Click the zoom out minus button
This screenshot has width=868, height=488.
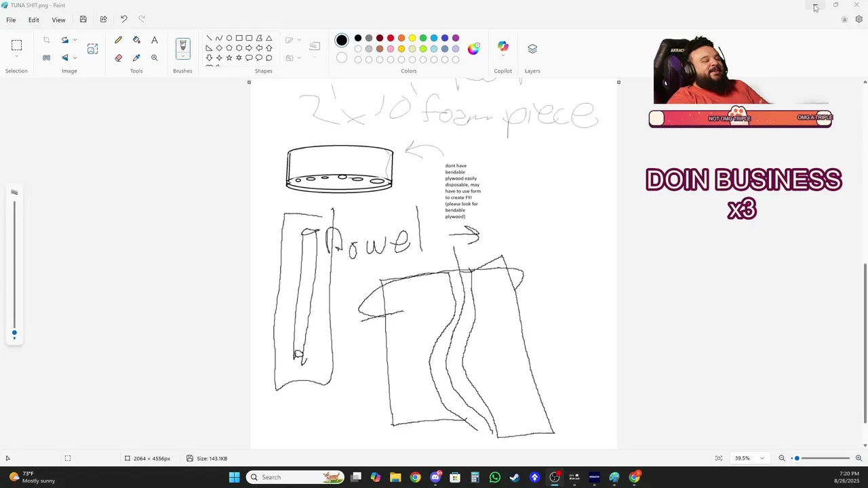coord(781,458)
